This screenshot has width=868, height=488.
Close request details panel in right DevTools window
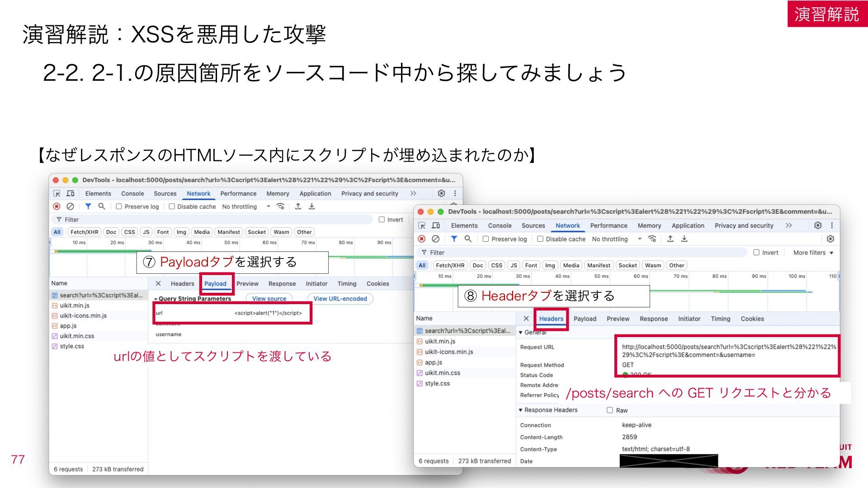click(x=526, y=319)
